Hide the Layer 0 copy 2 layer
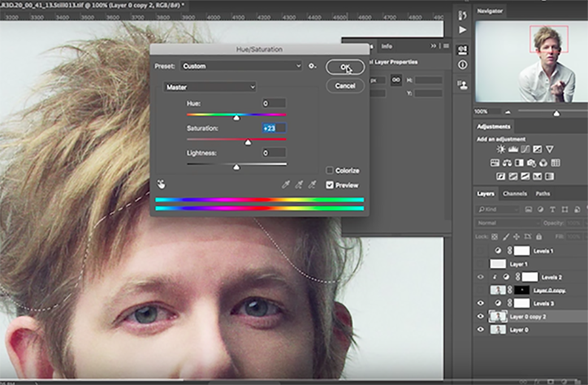The height and width of the screenshot is (385, 588). pos(480,317)
